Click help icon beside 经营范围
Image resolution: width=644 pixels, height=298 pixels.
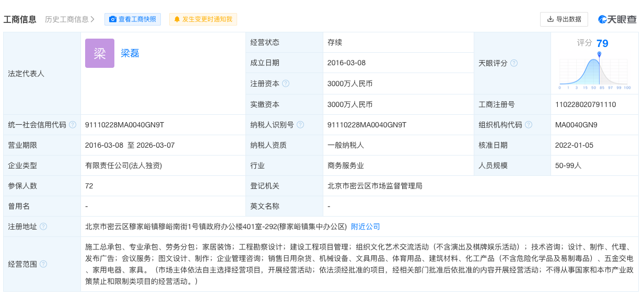43,264
